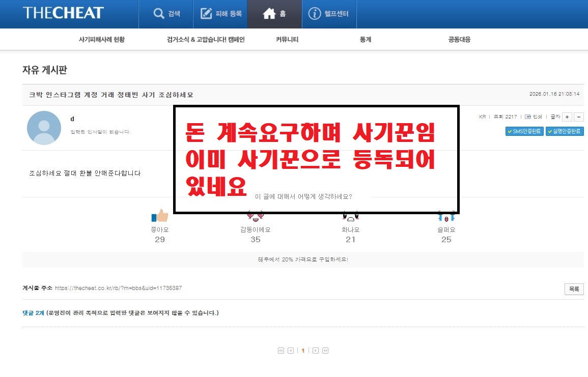Jump to the last comments page arrow
This screenshot has width=588, height=377.
tap(325, 351)
